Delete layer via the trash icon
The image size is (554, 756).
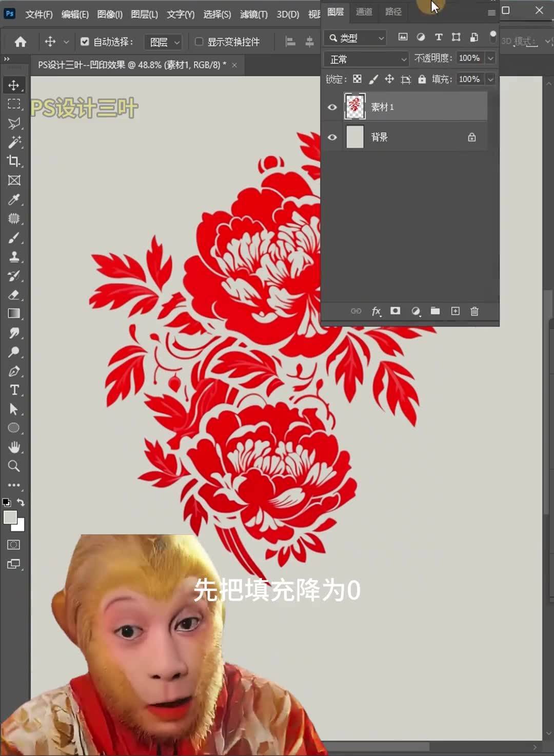[x=474, y=311]
